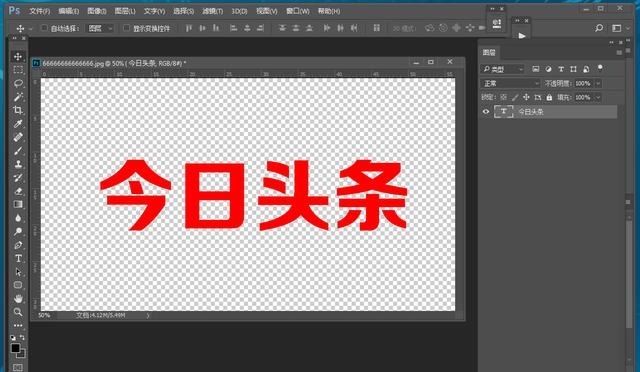Reset default foreground and background colors

[13, 338]
